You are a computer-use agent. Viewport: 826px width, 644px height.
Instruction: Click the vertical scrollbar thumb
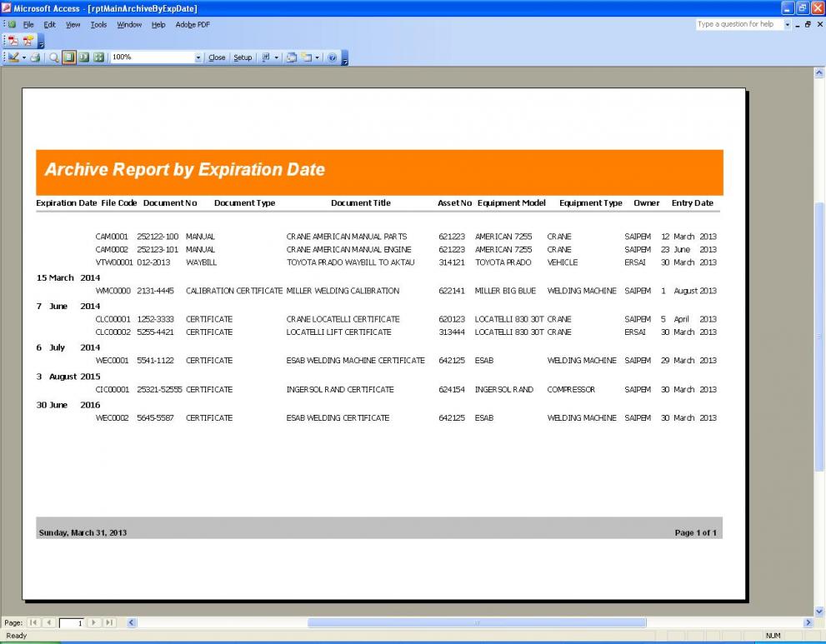819,337
